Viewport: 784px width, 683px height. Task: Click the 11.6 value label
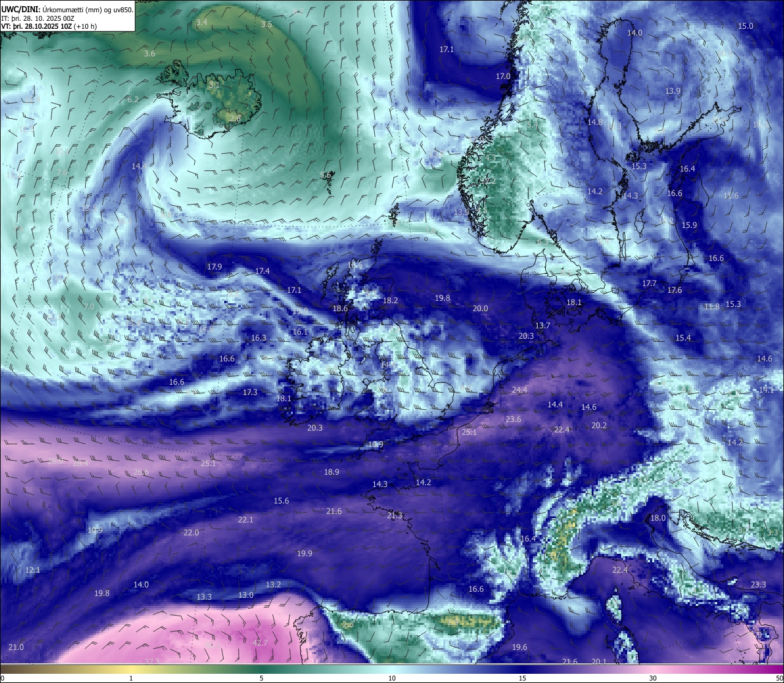731,196
